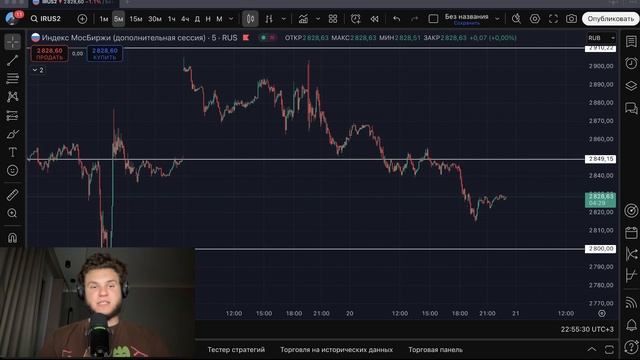This screenshot has width=640, height=360.
Task: Click red ПРОДАТЬ sell button
Action: tap(49, 53)
